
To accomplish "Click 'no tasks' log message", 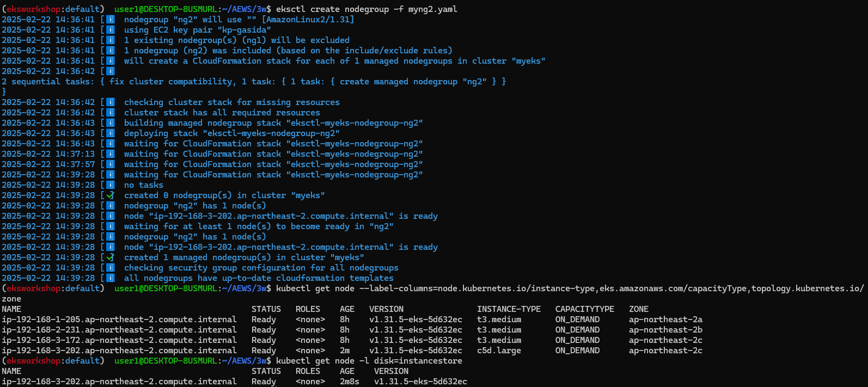I will tap(144, 185).
